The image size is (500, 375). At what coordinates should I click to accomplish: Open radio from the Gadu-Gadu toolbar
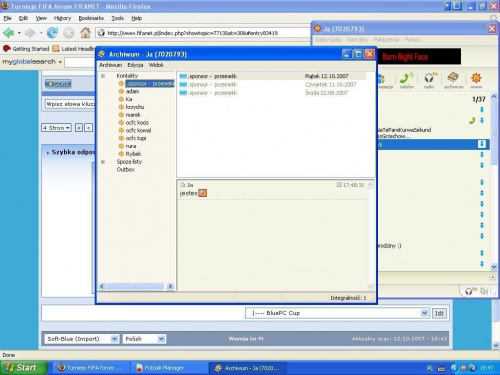pos(429,80)
